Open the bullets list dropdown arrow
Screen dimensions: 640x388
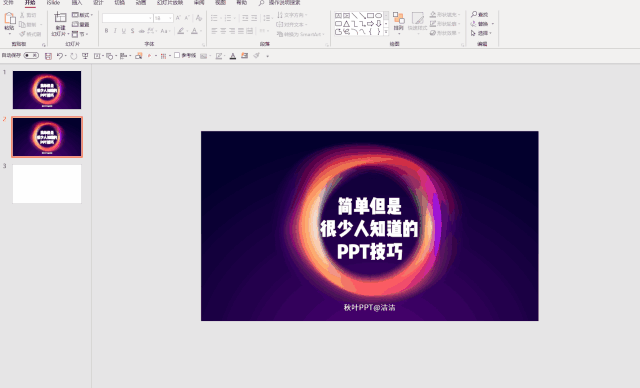tap(220, 18)
